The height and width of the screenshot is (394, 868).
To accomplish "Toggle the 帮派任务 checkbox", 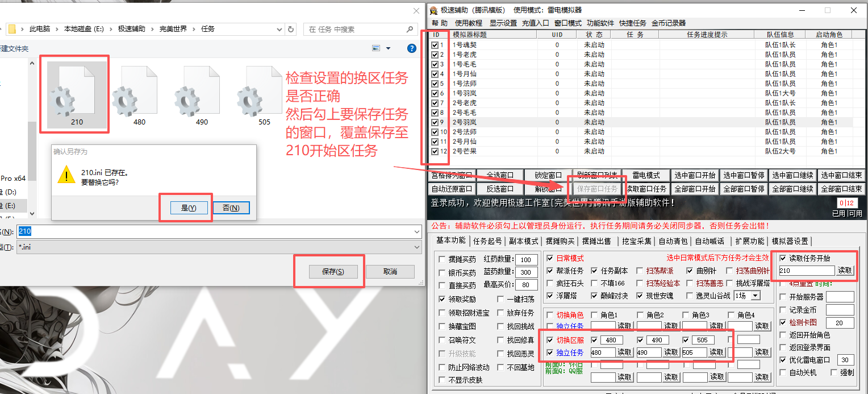I will [x=550, y=271].
